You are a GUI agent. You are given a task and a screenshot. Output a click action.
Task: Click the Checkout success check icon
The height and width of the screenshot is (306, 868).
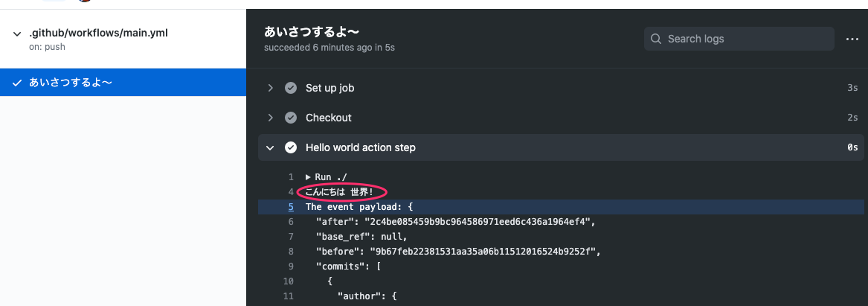[x=291, y=118]
